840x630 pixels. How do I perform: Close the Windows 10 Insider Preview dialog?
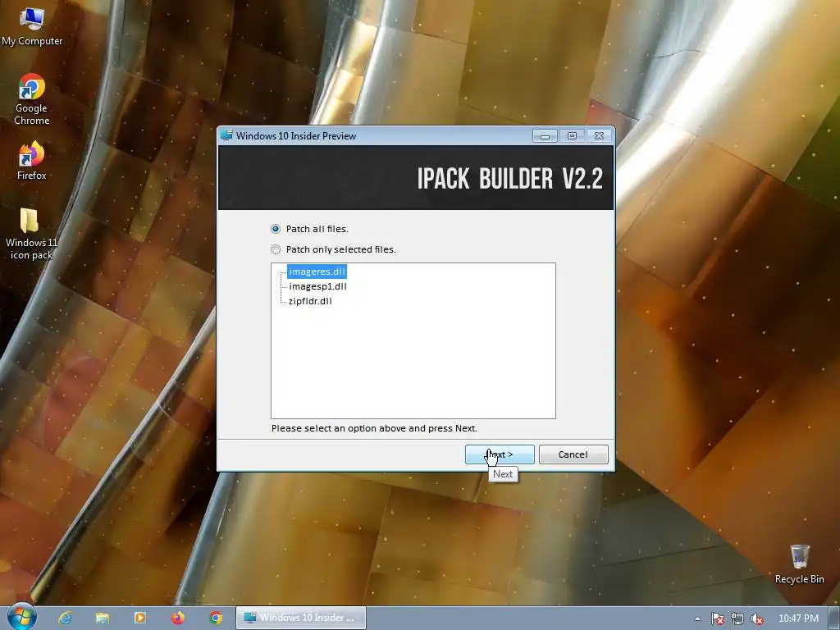(600, 136)
